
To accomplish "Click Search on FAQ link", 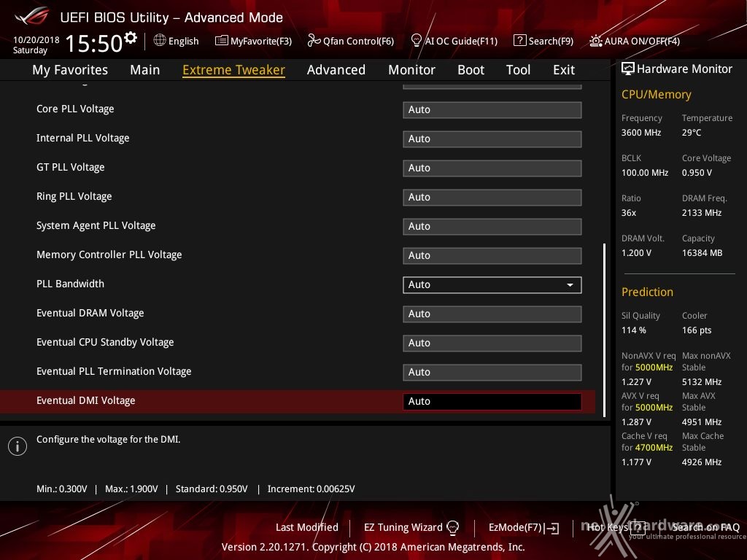I will tap(705, 527).
